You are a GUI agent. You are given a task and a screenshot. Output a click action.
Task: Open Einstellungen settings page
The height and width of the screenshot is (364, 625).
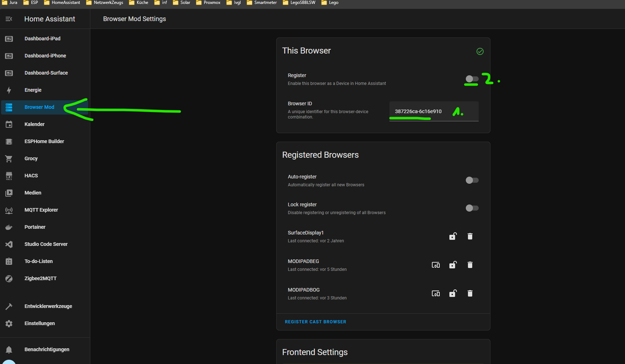tap(40, 323)
